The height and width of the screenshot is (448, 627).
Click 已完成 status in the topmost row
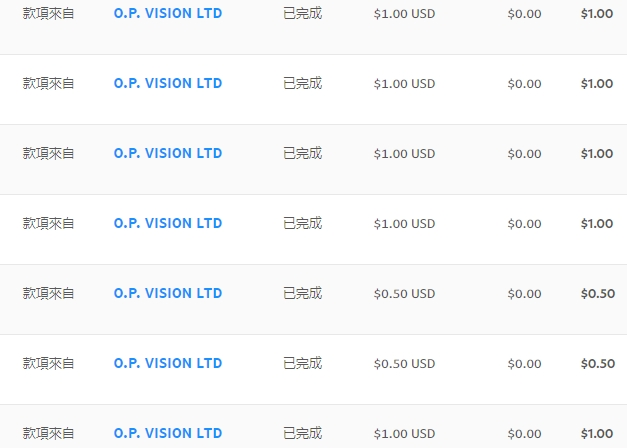[303, 13]
